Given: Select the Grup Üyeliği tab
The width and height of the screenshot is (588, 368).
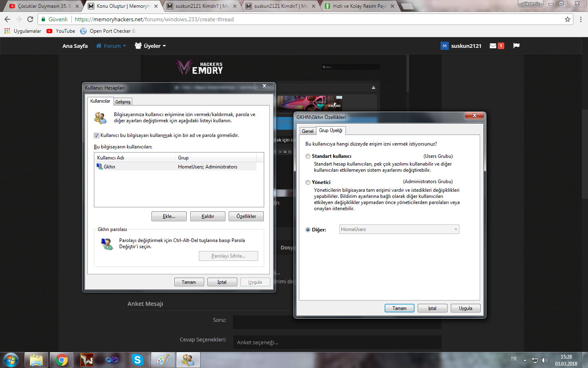Looking at the screenshot, I should click(331, 130).
